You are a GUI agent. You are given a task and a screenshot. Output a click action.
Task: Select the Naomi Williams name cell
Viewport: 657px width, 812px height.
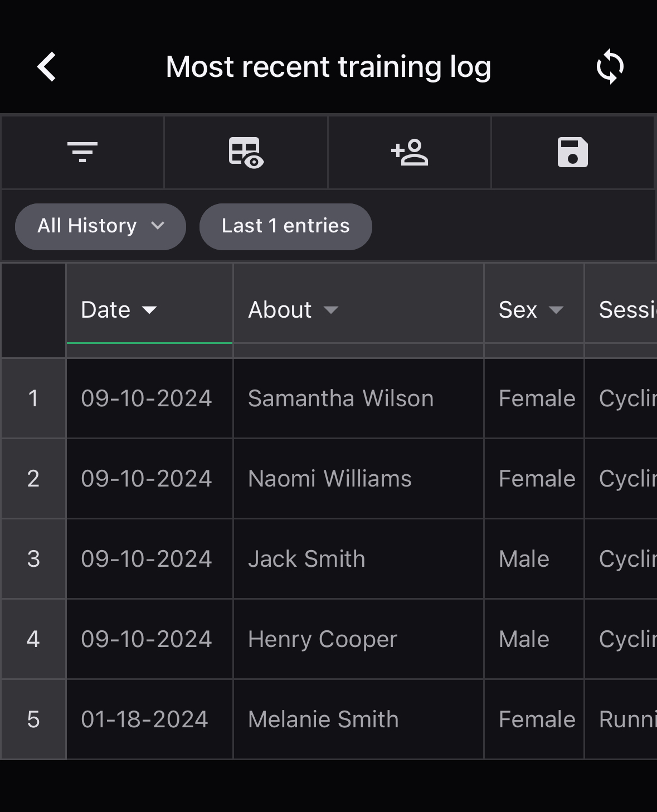pos(329,479)
